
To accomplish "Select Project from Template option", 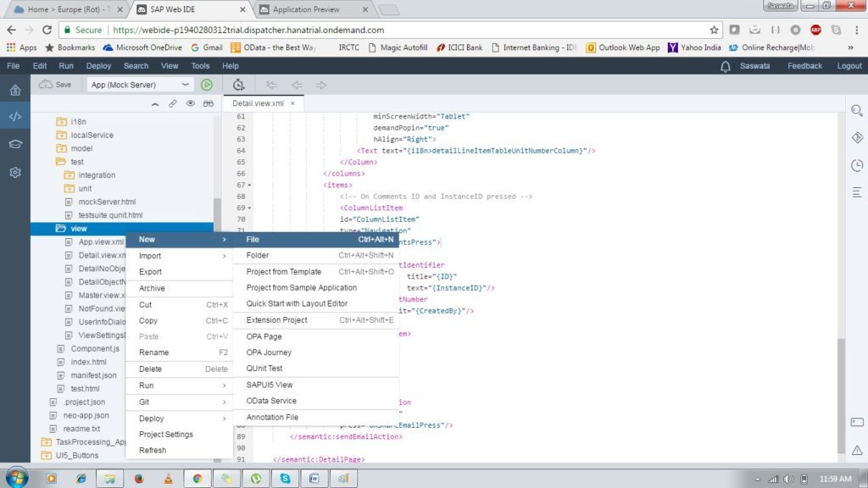I will point(315,272).
